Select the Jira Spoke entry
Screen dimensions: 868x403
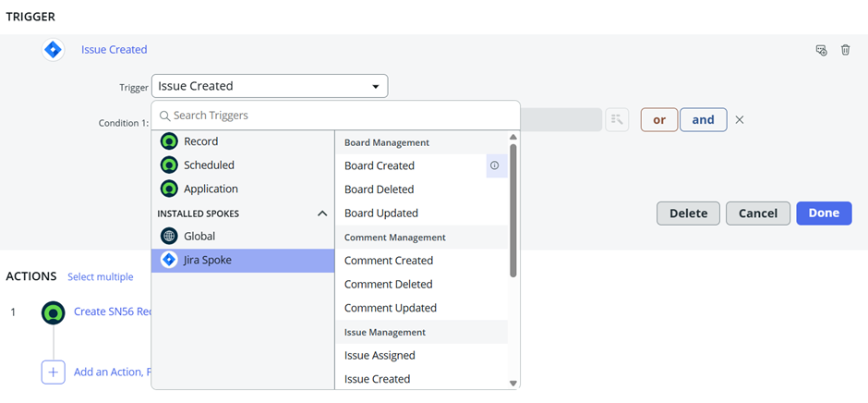pyautogui.click(x=243, y=261)
